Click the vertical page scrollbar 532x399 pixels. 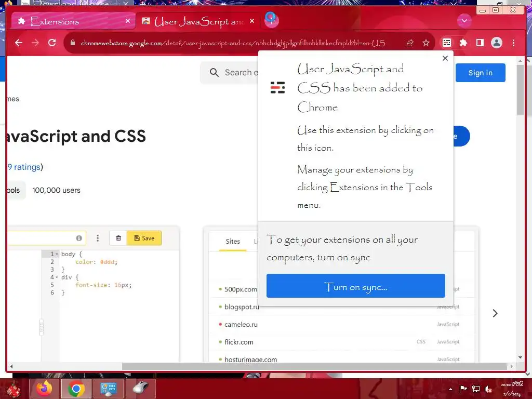click(x=521, y=90)
